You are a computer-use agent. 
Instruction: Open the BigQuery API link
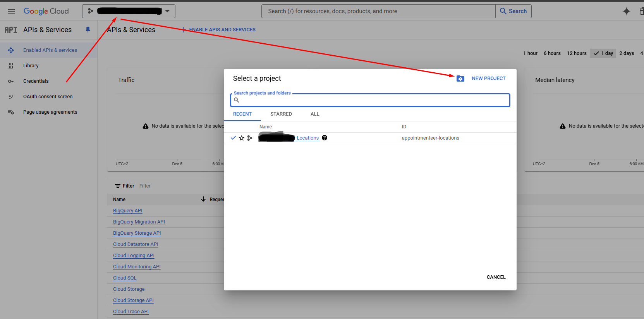128,211
